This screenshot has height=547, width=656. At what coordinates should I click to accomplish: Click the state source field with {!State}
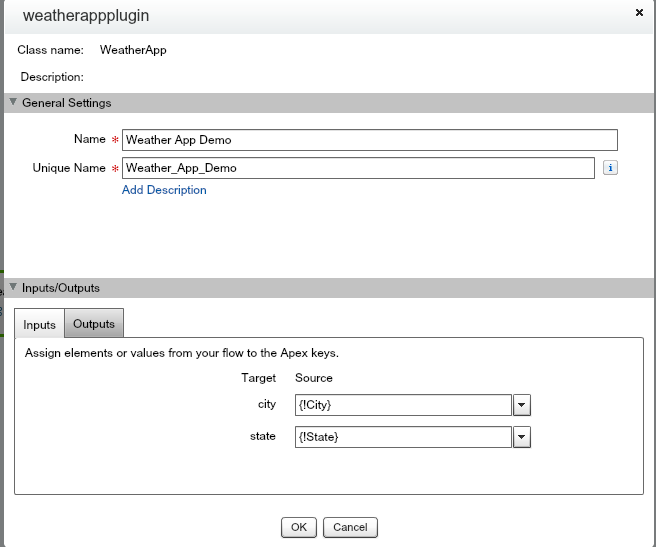[403, 437]
